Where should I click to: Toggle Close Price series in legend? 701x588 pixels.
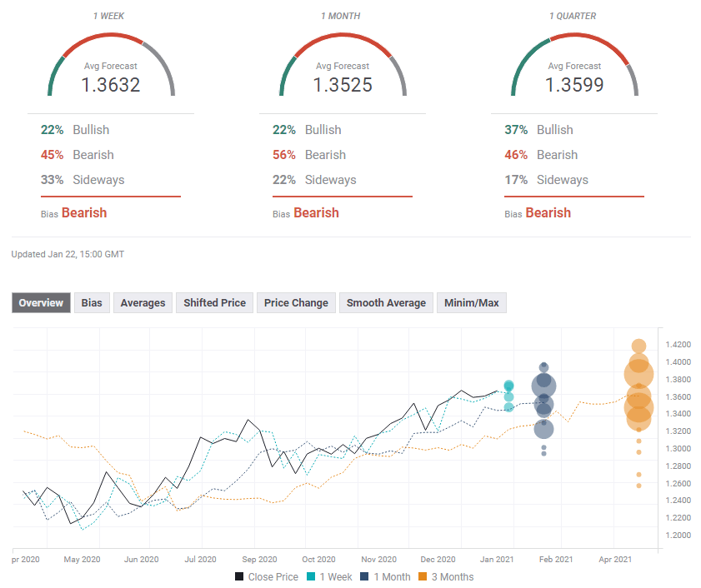tap(266, 576)
